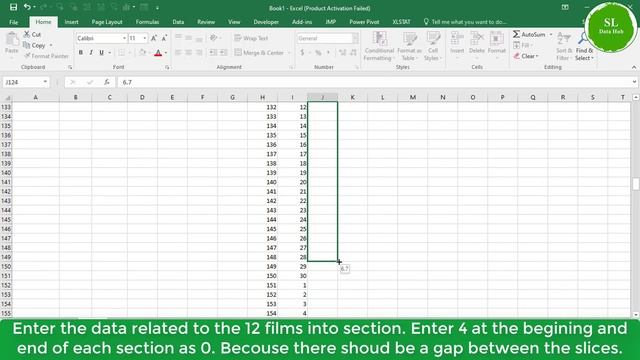Open the Clipboard pane launcher
Viewport: 640px width, 360px height.
point(70,67)
